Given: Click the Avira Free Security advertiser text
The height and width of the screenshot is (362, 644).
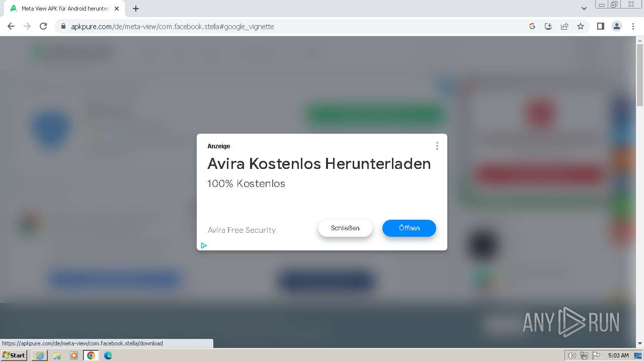Looking at the screenshot, I should click(242, 230).
